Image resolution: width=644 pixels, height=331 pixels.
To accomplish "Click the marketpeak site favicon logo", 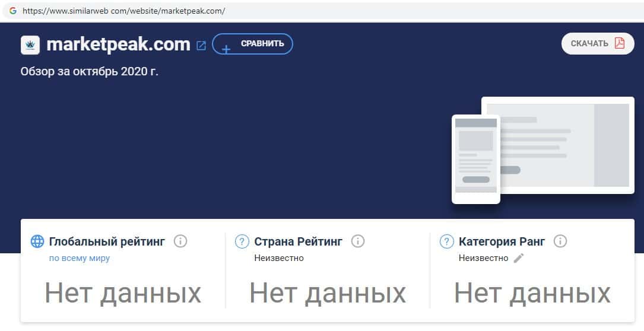I will coord(30,44).
